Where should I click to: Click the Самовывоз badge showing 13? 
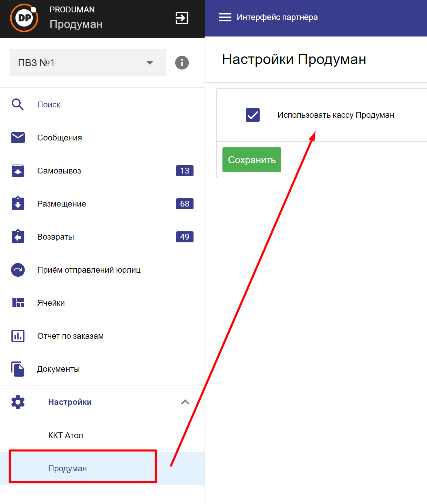point(185,171)
